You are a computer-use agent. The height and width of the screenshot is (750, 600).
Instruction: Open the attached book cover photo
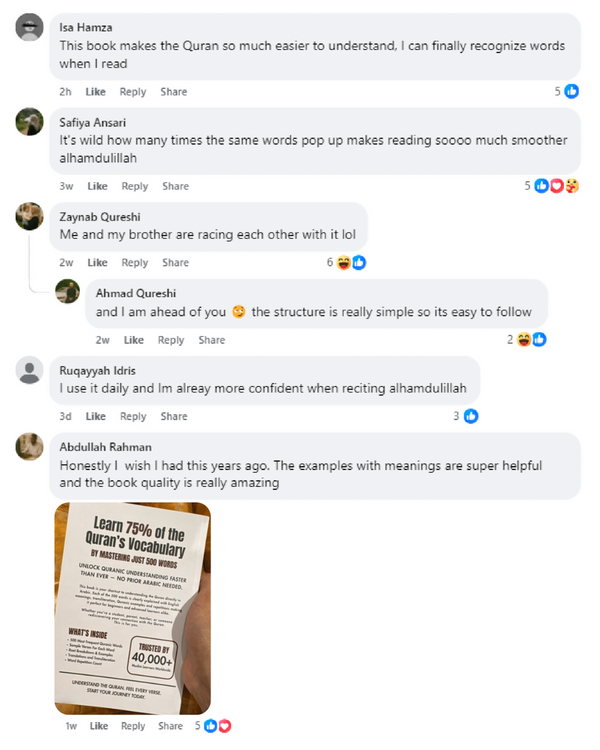pos(133,608)
